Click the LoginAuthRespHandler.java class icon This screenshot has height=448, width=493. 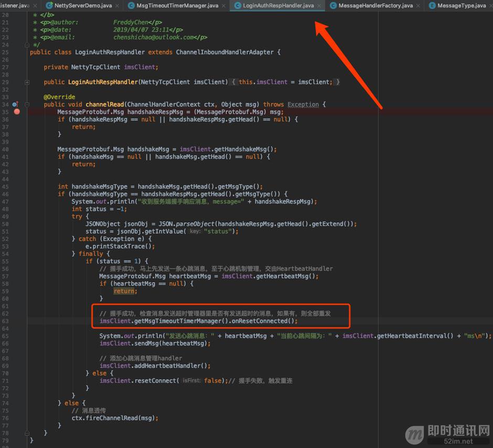238,5
